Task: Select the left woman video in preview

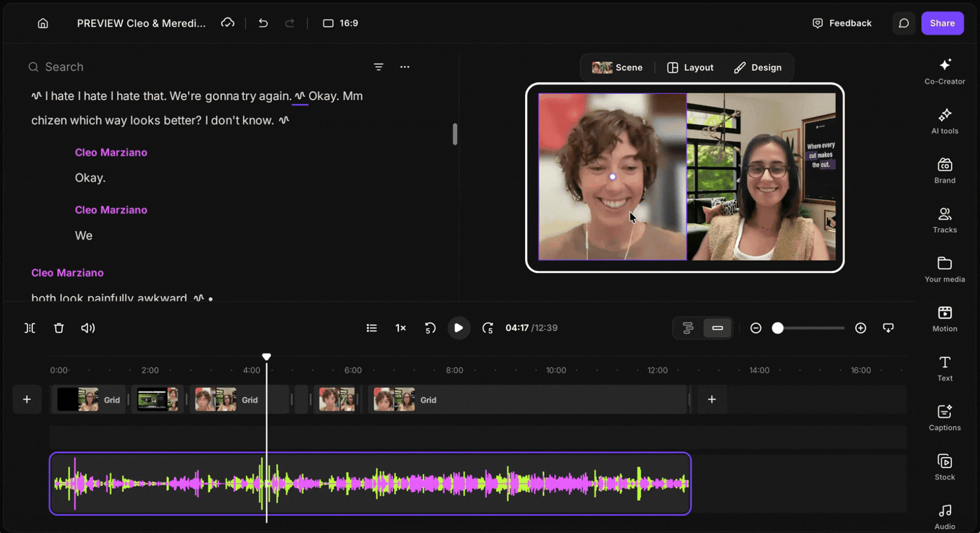Action: [x=612, y=176]
